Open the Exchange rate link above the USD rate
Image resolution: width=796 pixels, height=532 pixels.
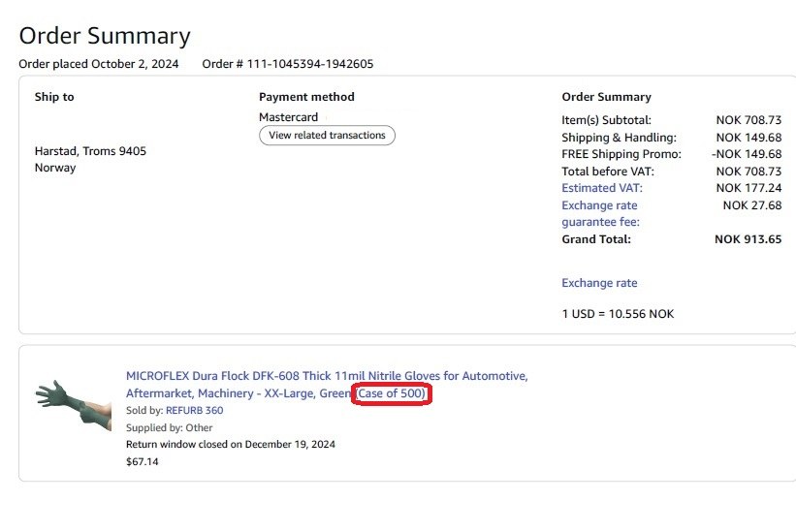tap(599, 283)
